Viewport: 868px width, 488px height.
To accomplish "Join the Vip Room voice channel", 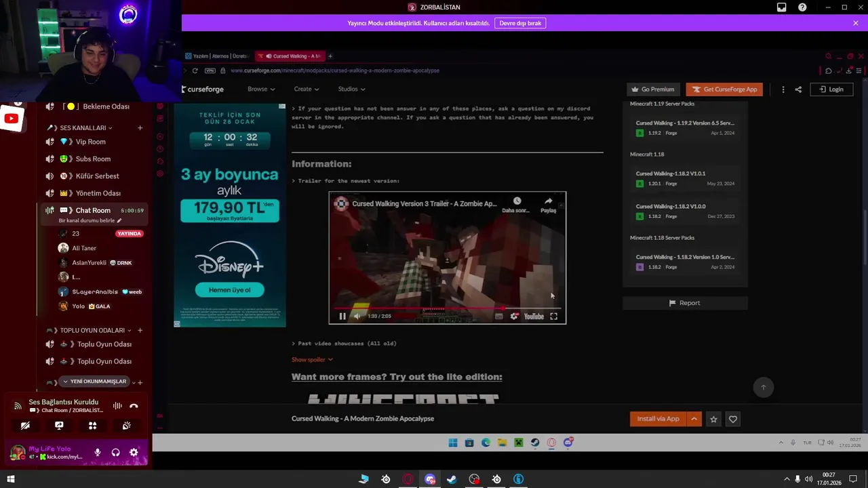I will [95, 142].
